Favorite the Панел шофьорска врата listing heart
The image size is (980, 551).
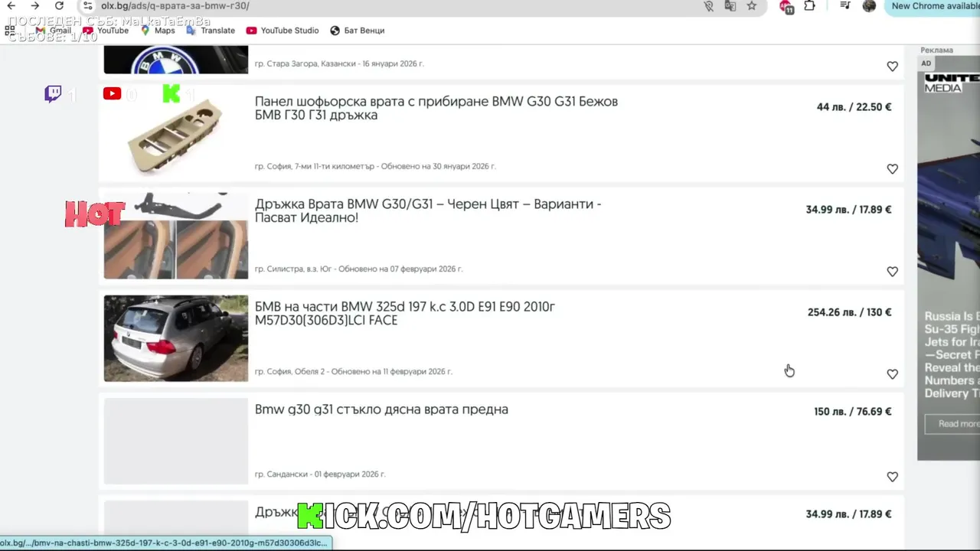click(x=892, y=169)
